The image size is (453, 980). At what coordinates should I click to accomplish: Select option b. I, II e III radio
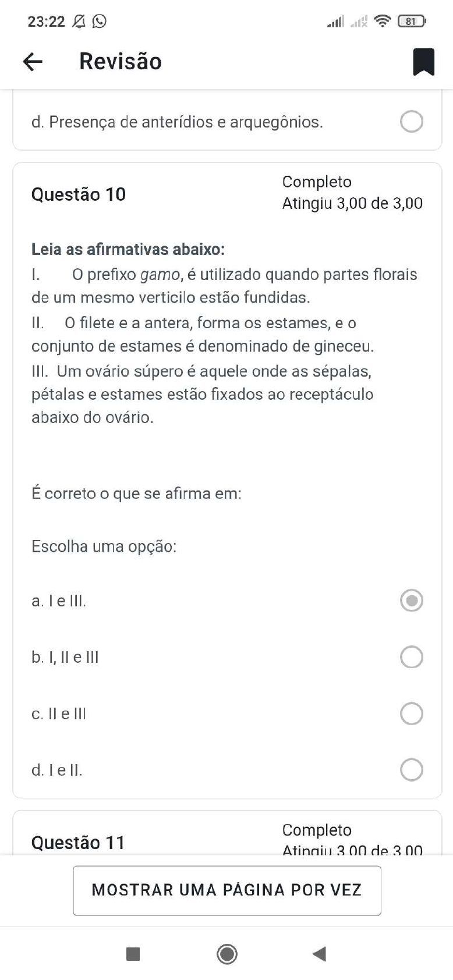[411, 657]
